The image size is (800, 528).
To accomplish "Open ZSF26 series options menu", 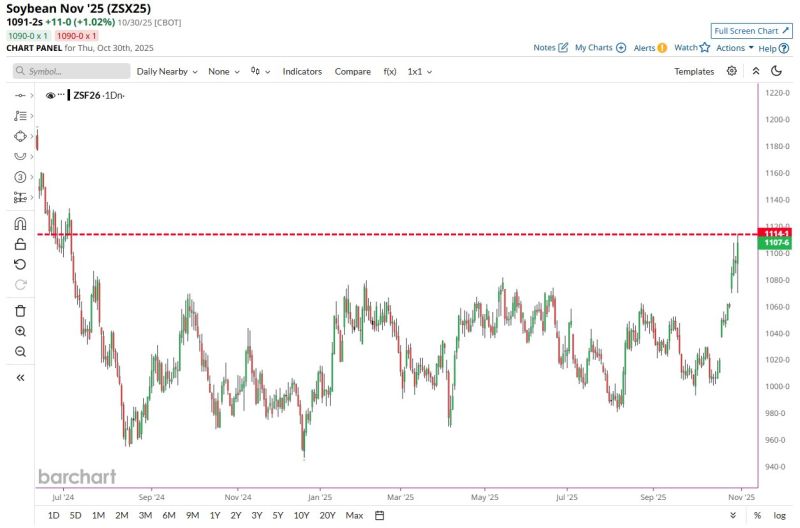I will (61, 94).
